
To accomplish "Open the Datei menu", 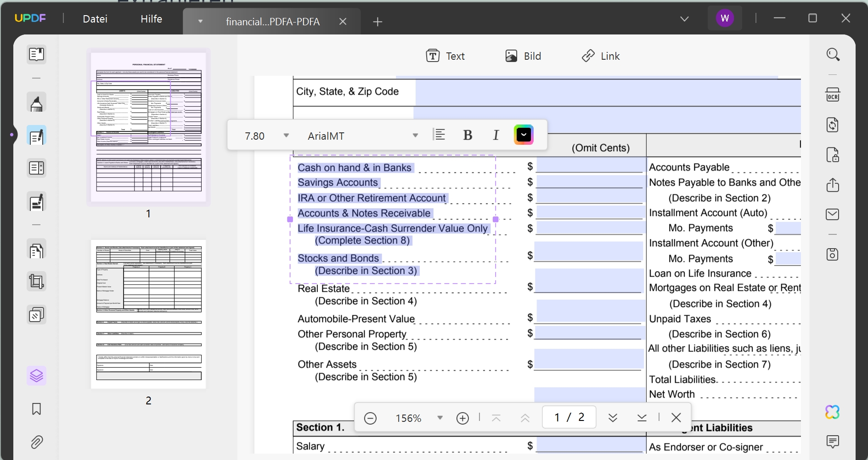I will click(95, 18).
